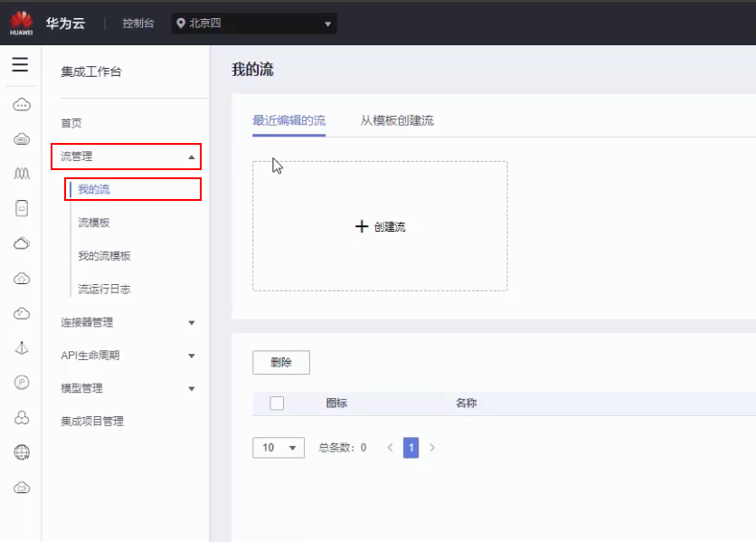
Task: Click the 名称 column header
Action: (467, 403)
